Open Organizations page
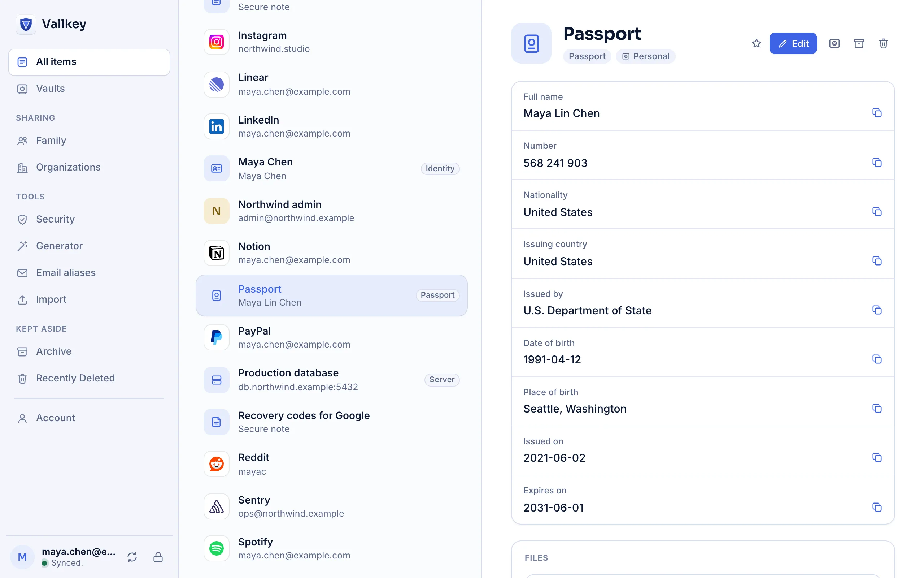This screenshot has height=578, width=924. pos(89,167)
